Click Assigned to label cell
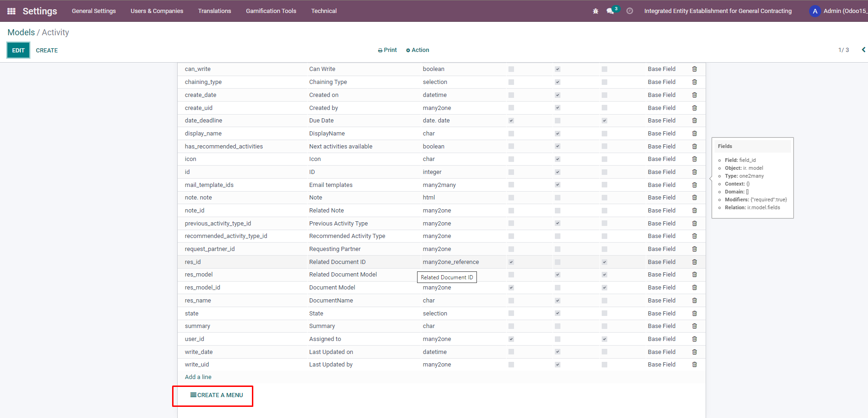Viewport: 868px width, 418px height. tap(325, 339)
